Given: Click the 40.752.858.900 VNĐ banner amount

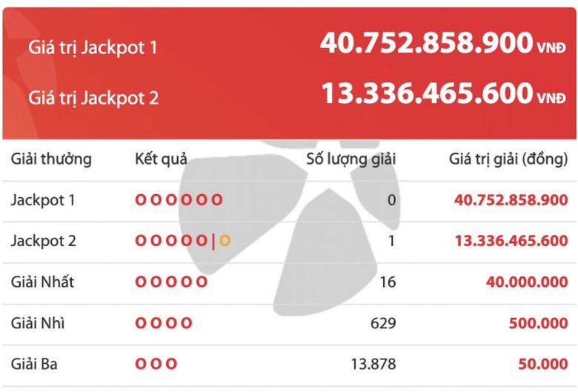Looking at the screenshot, I should point(443,44).
